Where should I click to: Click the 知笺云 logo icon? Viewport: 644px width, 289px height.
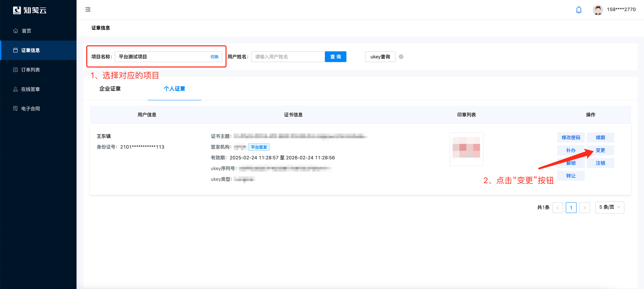[17, 10]
